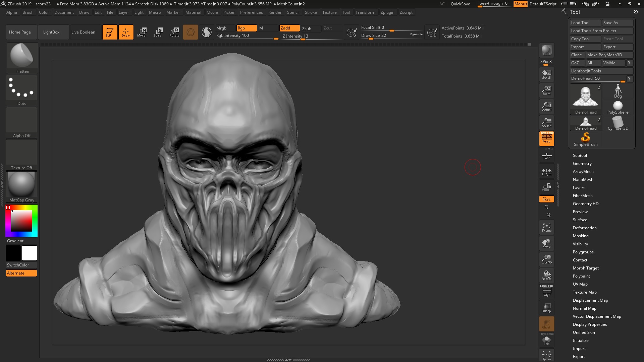
Task: Open the Brush menu
Action: tap(28, 12)
